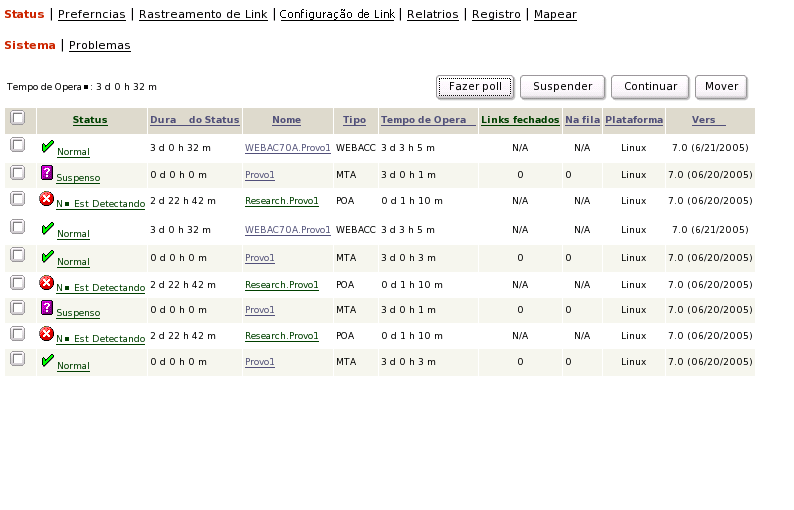The width and height of the screenshot is (794, 510).
Task: Open the first Suspenso status link
Action: 78,178
